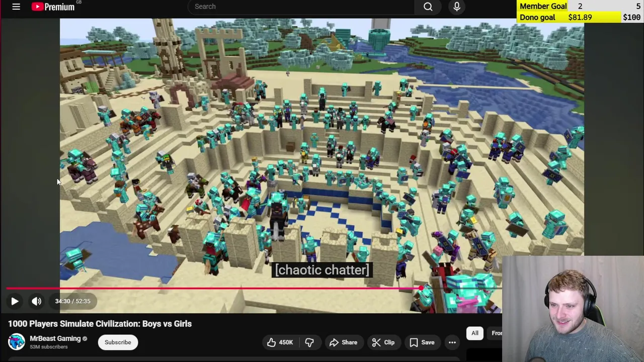Click the 53M subscribers text
Viewport: 644px width, 362px height.
tap(49, 347)
